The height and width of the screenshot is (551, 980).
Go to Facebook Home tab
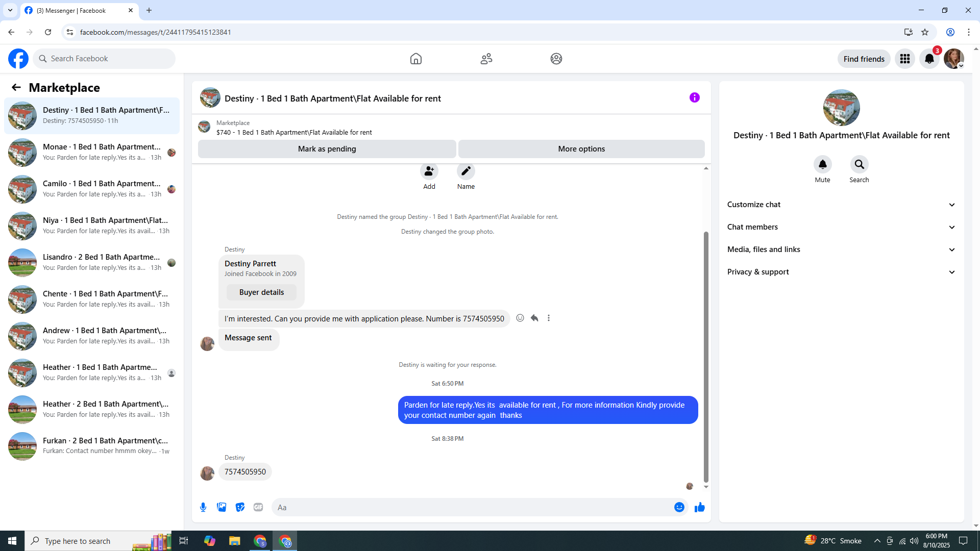click(415, 59)
